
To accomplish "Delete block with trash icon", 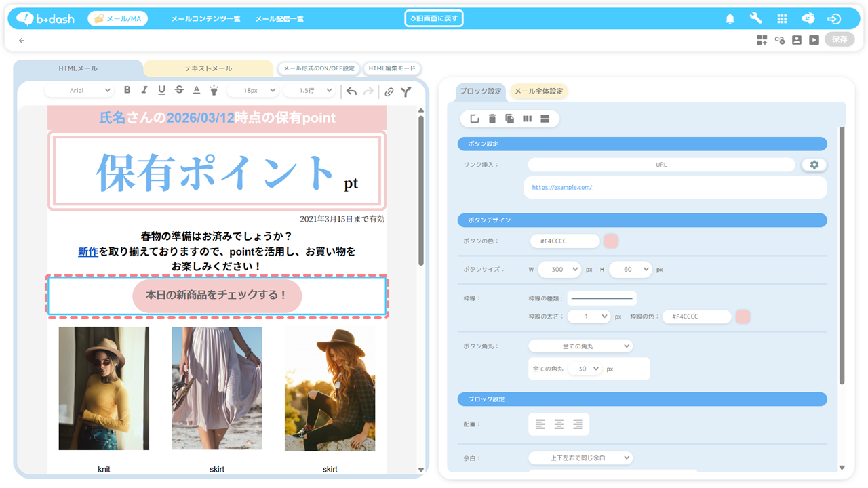I will click(x=492, y=119).
